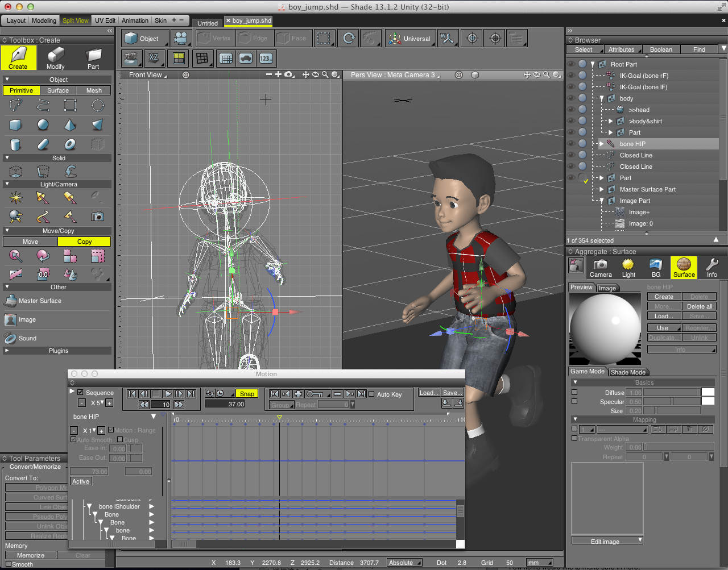Image resolution: width=728 pixels, height=570 pixels.
Task: Open the Absolute coordinate dropdown
Action: pos(404,563)
